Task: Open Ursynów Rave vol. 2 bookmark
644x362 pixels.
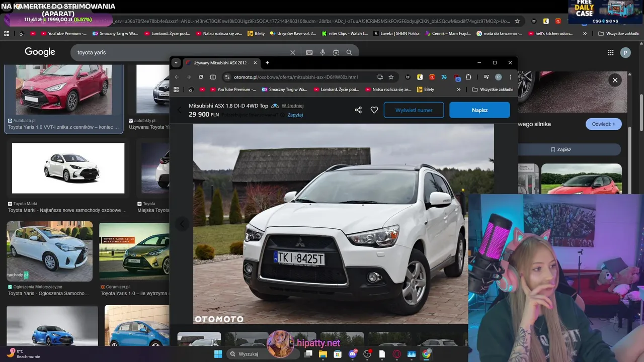Action: tap(293, 33)
